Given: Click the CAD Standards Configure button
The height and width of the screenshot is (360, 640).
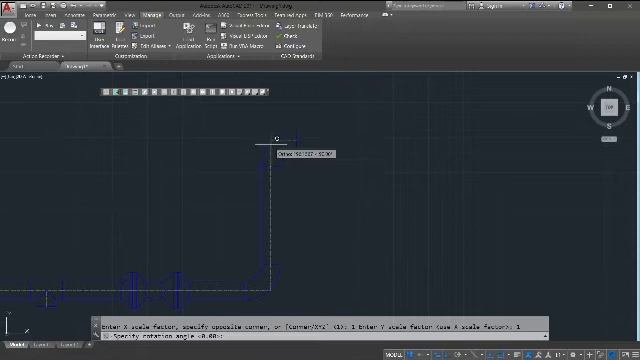Looking at the screenshot, I should [291, 46].
